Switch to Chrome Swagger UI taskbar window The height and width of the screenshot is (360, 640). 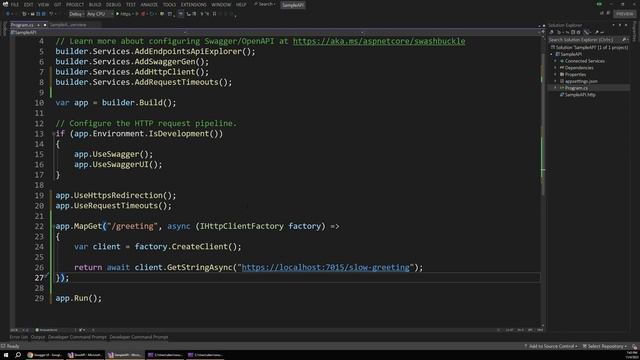[45, 355]
